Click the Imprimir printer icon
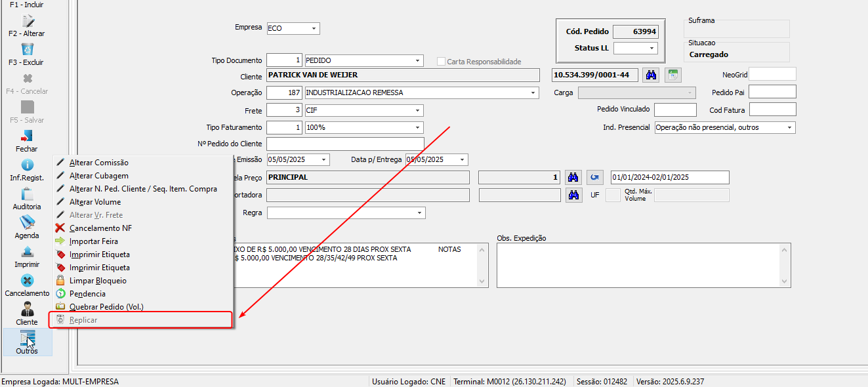The height and width of the screenshot is (387, 868). (x=27, y=252)
